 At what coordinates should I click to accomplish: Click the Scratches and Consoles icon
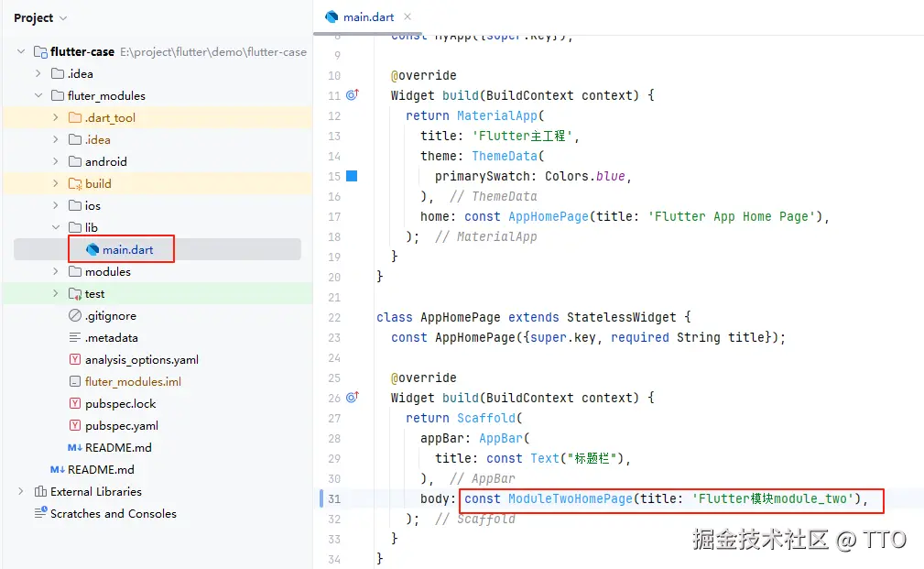(40, 512)
